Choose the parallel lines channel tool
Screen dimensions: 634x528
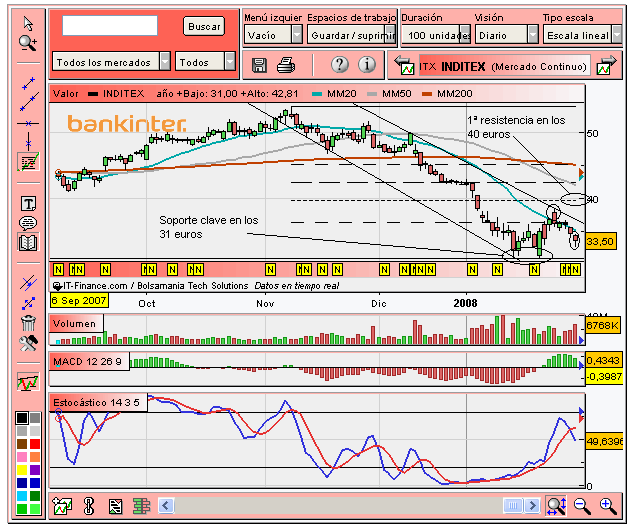click(x=28, y=283)
